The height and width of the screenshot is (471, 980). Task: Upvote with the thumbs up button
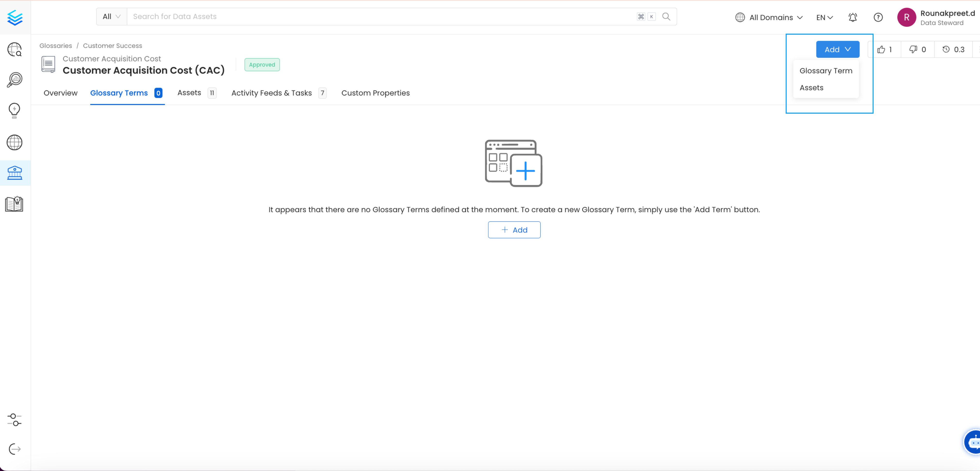[x=885, y=49]
